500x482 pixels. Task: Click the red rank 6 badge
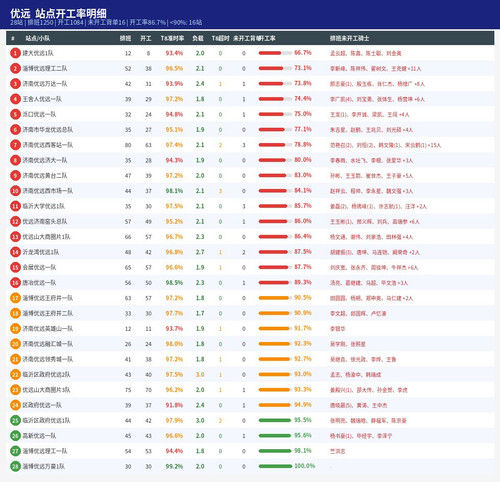click(x=15, y=130)
